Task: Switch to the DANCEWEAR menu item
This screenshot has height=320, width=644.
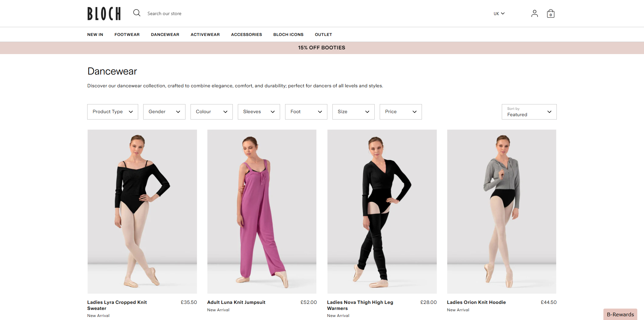Action: [165, 34]
